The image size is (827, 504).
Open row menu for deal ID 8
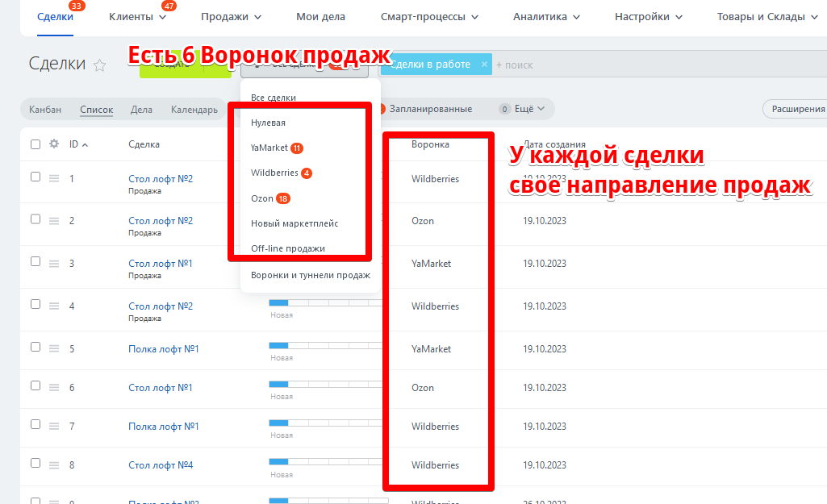tap(54, 465)
